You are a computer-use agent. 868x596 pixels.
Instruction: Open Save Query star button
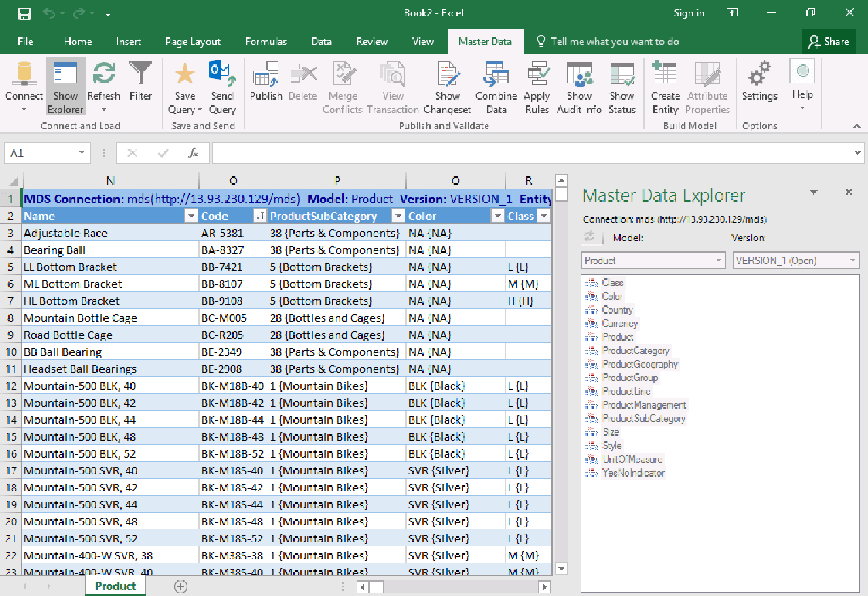coord(185,87)
